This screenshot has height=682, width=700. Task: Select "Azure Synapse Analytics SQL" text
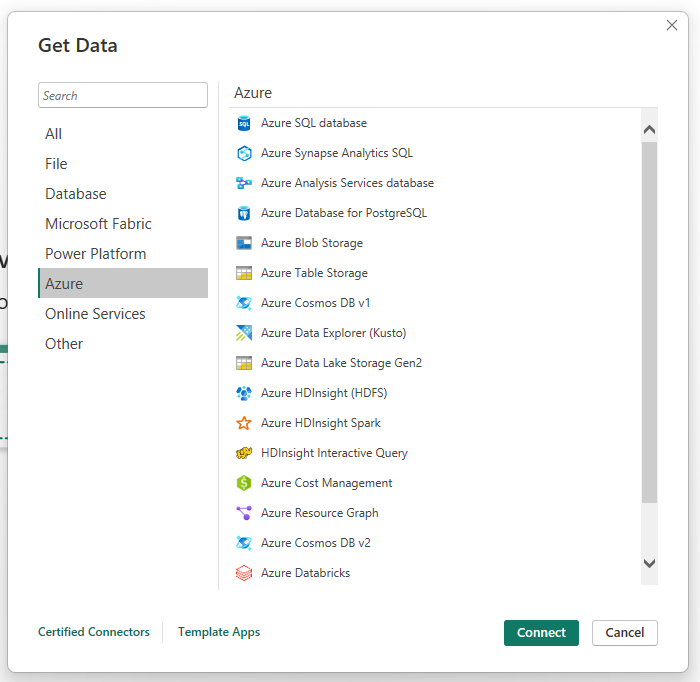pyautogui.click(x=337, y=153)
